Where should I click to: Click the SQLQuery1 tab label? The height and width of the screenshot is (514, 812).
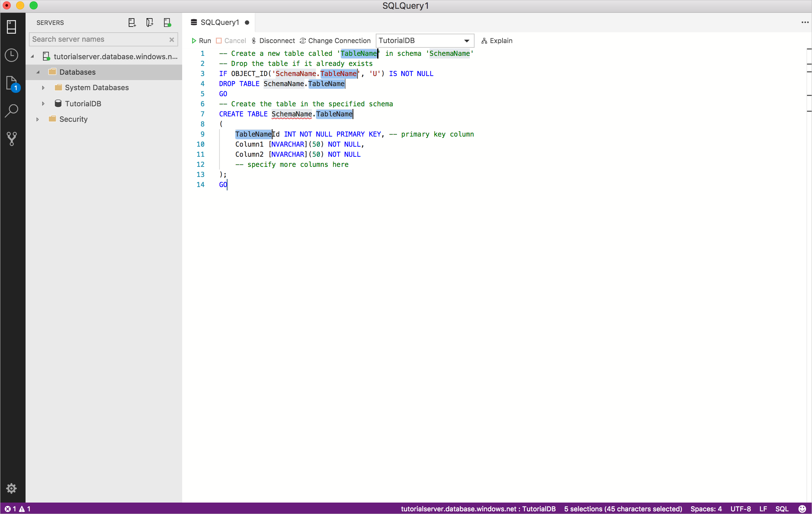click(219, 22)
